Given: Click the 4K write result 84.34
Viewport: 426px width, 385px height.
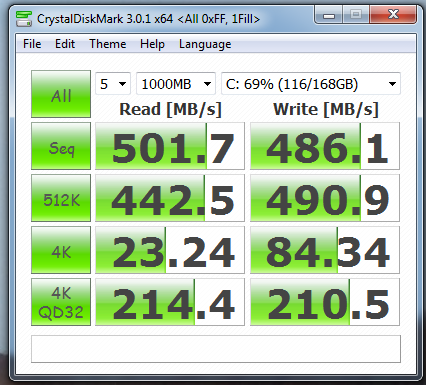Looking at the screenshot, I should click(x=325, y=250).
